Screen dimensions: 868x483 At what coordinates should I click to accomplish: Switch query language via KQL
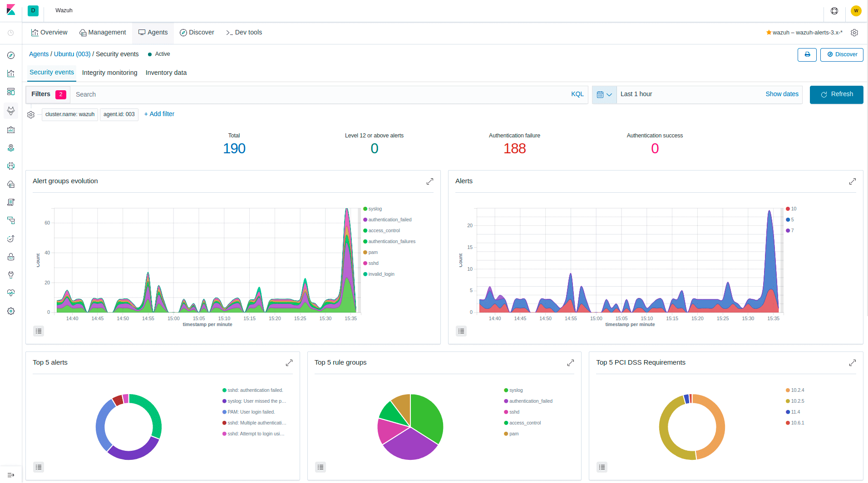click(x=577, y=94)
